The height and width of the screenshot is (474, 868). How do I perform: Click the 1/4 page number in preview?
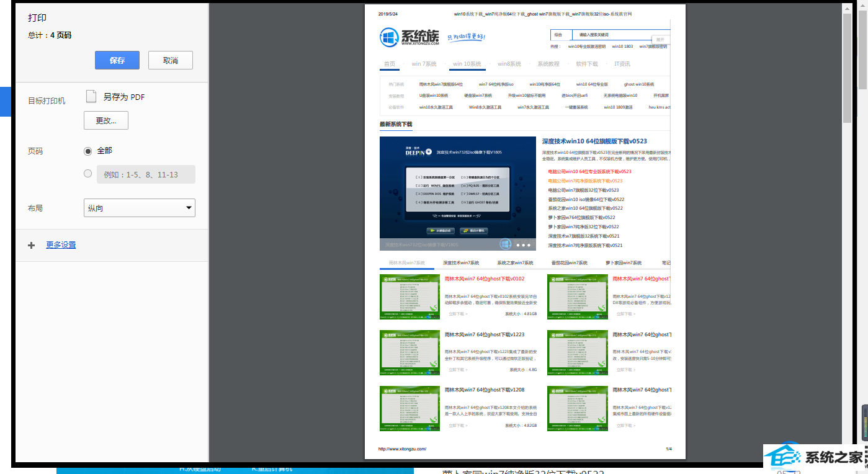669,449
